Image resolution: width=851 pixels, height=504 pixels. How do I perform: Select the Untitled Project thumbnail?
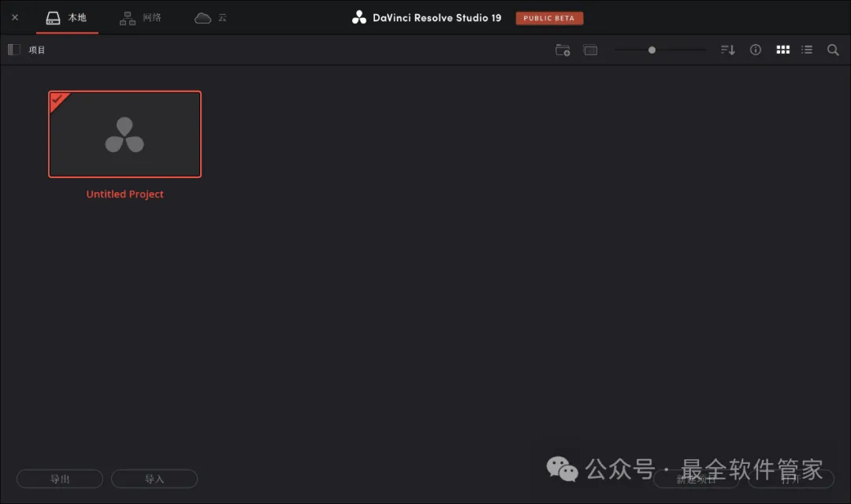point(124,134)
